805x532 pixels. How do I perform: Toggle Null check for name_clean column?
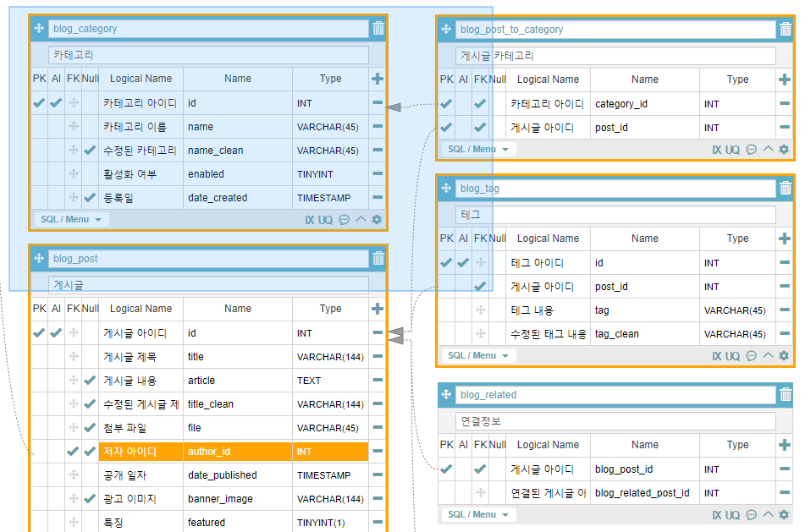(90, 151)
